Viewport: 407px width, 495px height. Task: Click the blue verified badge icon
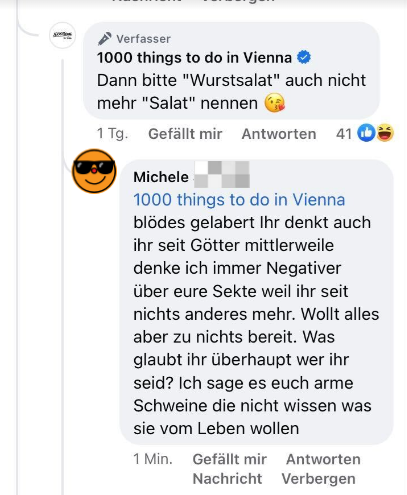[x=304, y=57]
